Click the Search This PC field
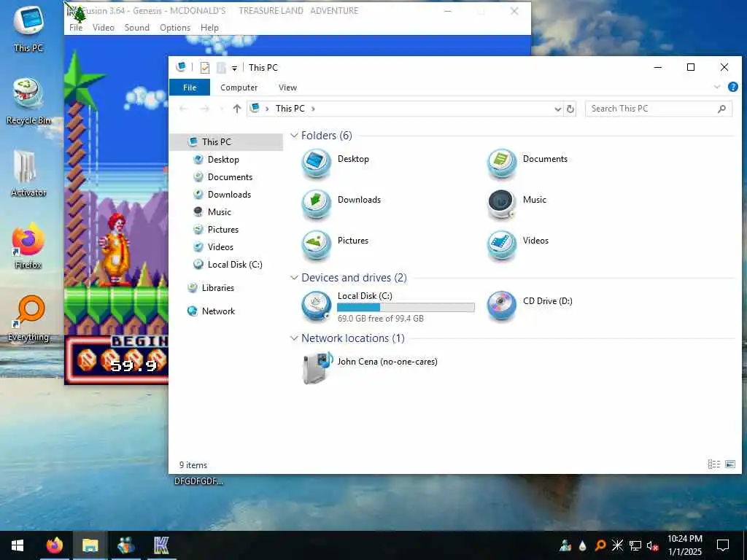 pos(658,109)
